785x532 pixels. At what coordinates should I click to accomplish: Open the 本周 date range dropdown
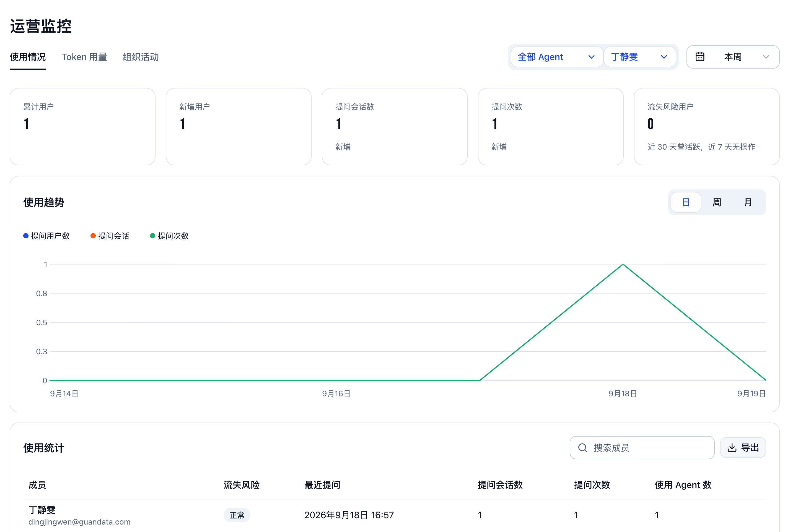[x=733, y=57]
